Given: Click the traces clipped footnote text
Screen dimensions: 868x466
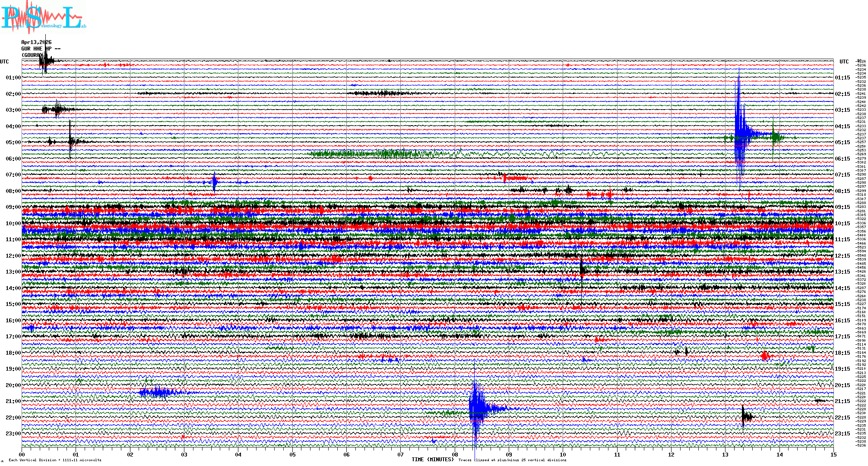Looking at the screenshot, I should (512, 460).
